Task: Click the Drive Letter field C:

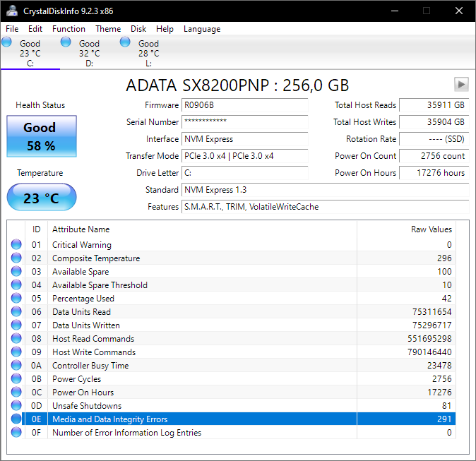Action: click(x=244, y=173)
